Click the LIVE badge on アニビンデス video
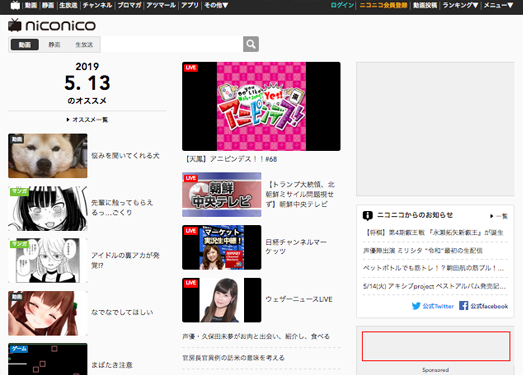This screenshot has height=375, width=523. (191, 68)
